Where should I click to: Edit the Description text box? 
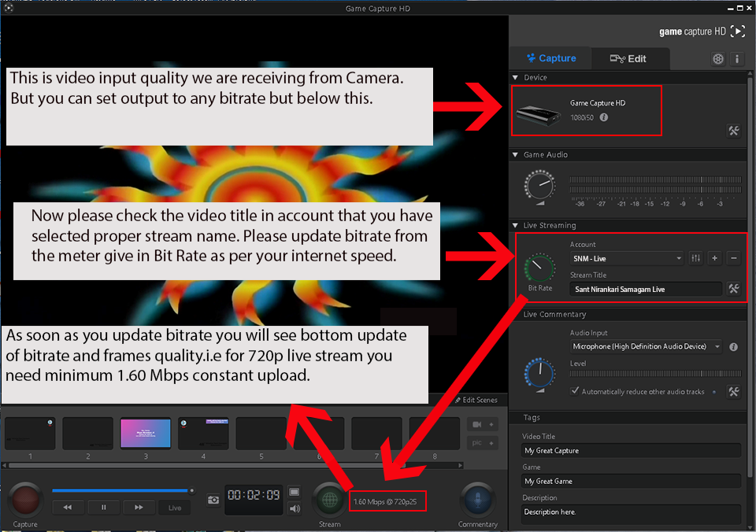coord(632,514)
